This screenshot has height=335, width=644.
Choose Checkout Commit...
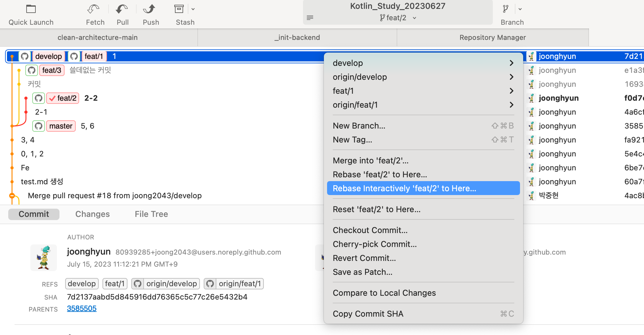(423, 230)
